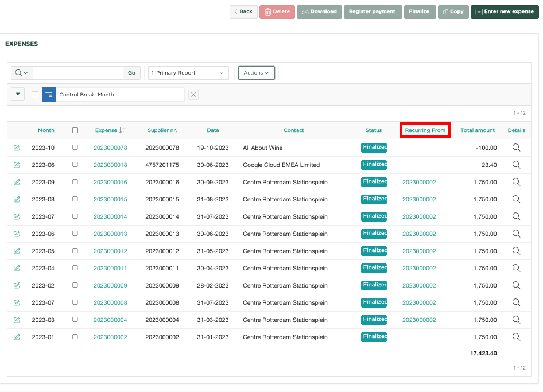
Task: Click Enter new expense button
Action: coord(505,12)
